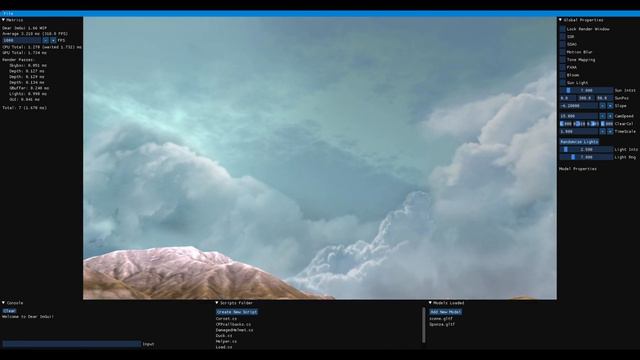This screenshot has width=640, height=360.
Task: Select the Load.cs script
Action: tap(224, 347)
